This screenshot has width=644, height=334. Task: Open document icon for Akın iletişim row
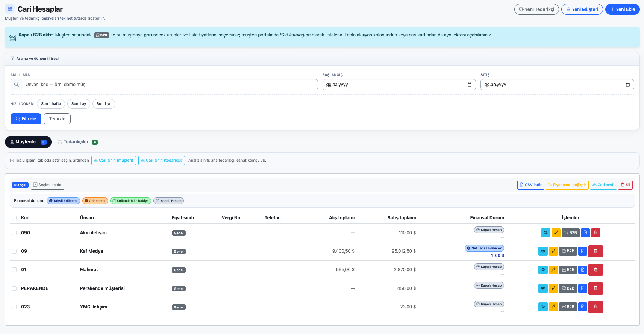click(585, 233)
